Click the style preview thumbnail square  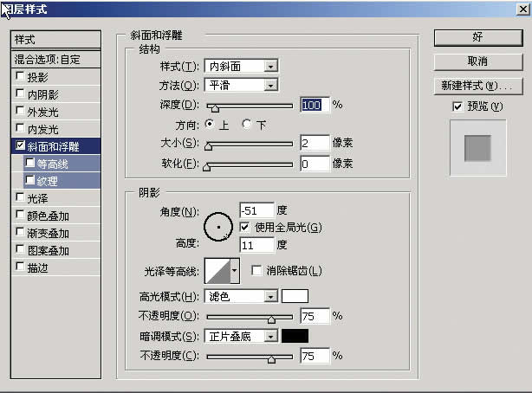tap(477, 148)
